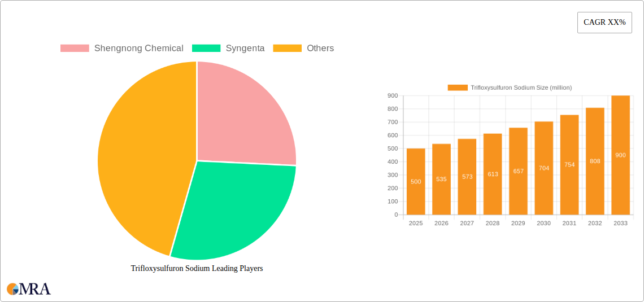Click the 2026 bar labeled 535
644x302 pixels.
click(x=442, y=180)
